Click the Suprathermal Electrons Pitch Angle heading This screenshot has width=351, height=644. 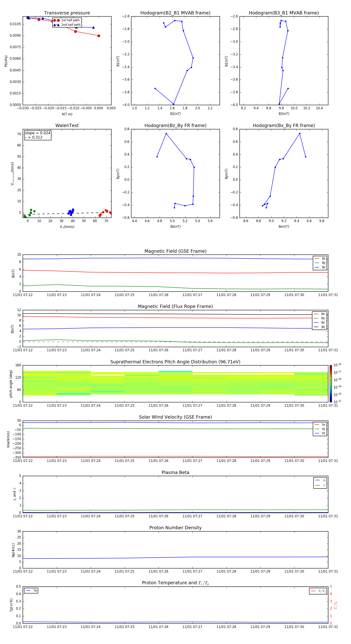click(x=175, y=362)
